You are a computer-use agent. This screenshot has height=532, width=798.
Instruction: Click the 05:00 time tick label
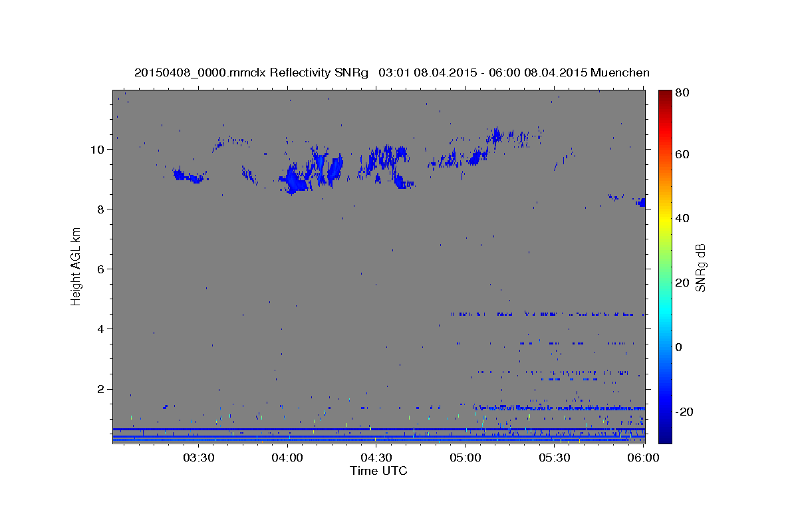coord(465,458)
